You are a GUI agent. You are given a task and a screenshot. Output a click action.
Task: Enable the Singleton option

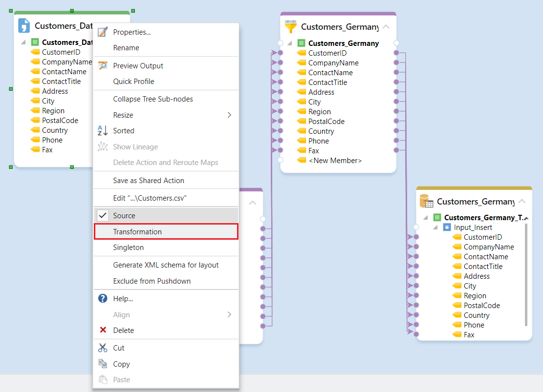pyautogui.click(x=129, y=248)
